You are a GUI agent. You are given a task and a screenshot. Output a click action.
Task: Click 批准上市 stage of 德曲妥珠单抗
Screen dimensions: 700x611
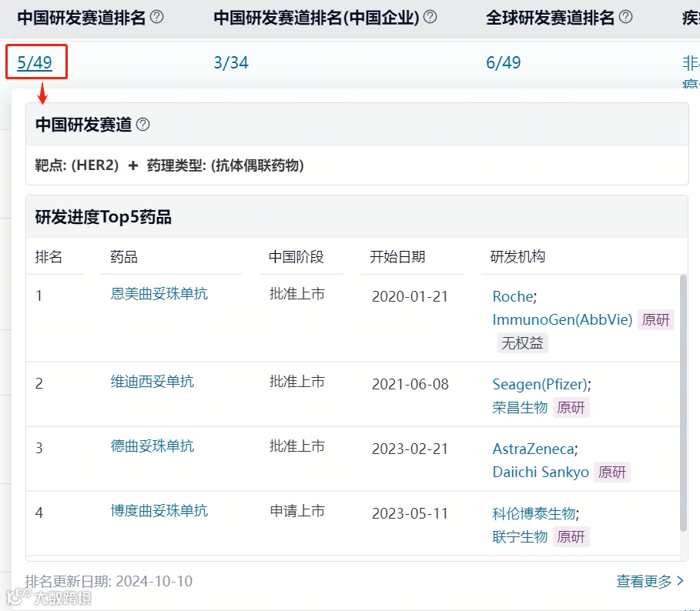pyautogui.click(x=297, y=446)
